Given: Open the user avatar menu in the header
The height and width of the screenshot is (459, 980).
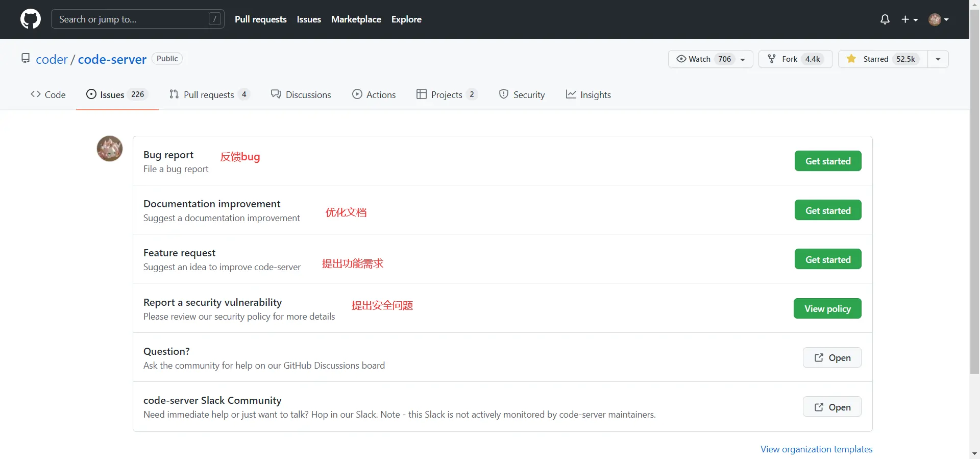Looking at the screenshot, I should (939, 19).
